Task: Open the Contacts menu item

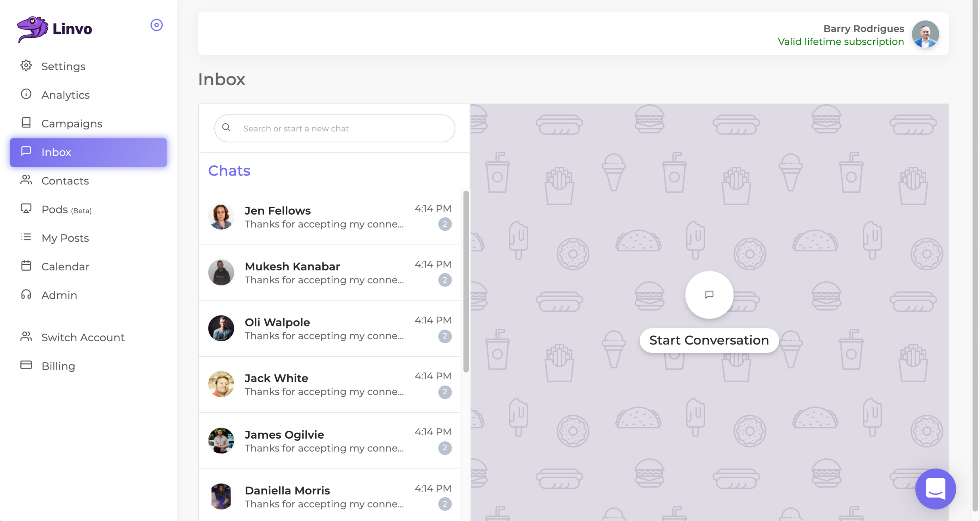Action: tap(65, 181)
